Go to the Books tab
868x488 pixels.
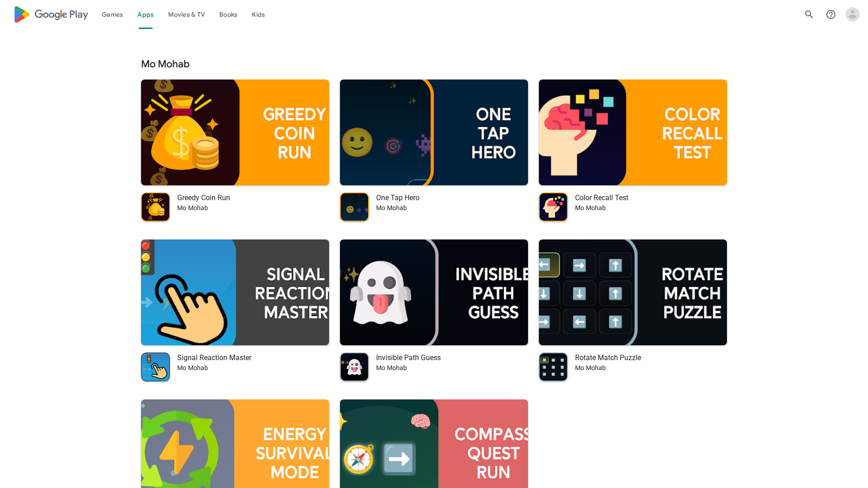pos(228,14)
